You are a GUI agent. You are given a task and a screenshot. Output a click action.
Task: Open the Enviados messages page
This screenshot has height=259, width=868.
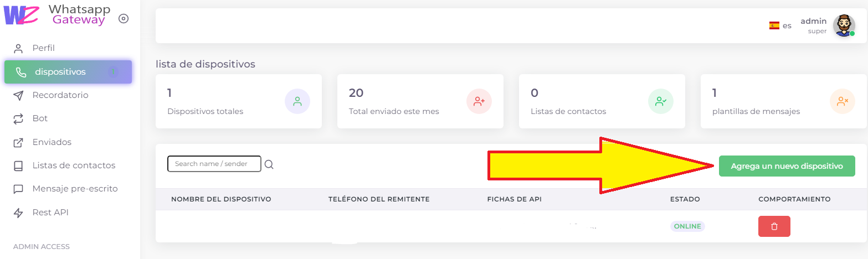click(52, 142)
